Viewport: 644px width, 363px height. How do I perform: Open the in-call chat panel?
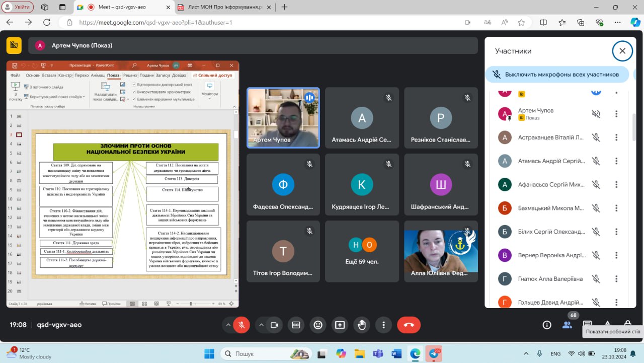pyautogui.click(x=587, y=325)
